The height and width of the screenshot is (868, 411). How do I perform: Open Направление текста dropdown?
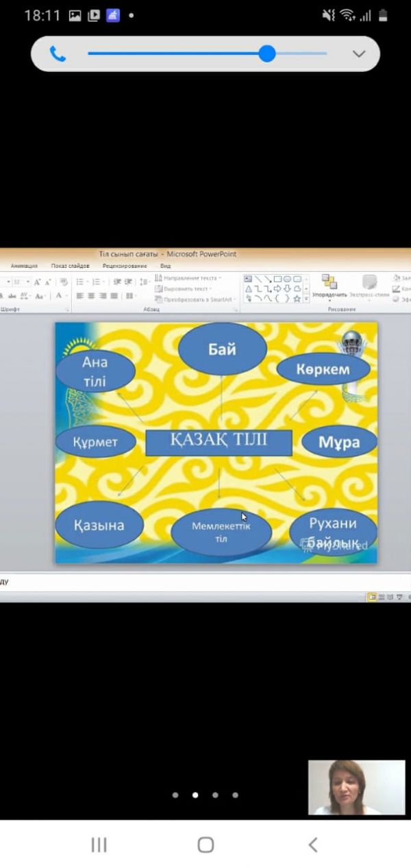pyautogui.click(x=188, y=279)
